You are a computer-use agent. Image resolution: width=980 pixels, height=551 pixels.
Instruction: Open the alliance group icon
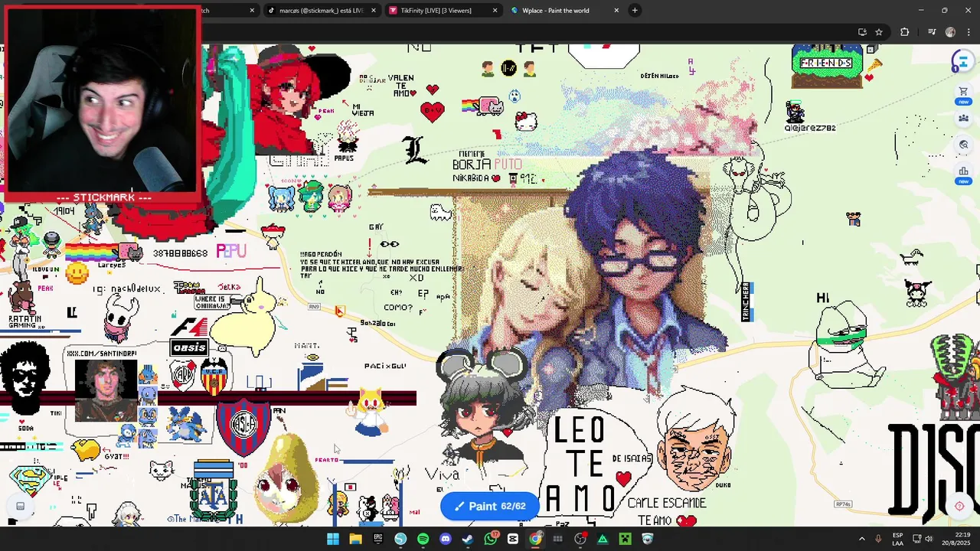tap(963, 119)
